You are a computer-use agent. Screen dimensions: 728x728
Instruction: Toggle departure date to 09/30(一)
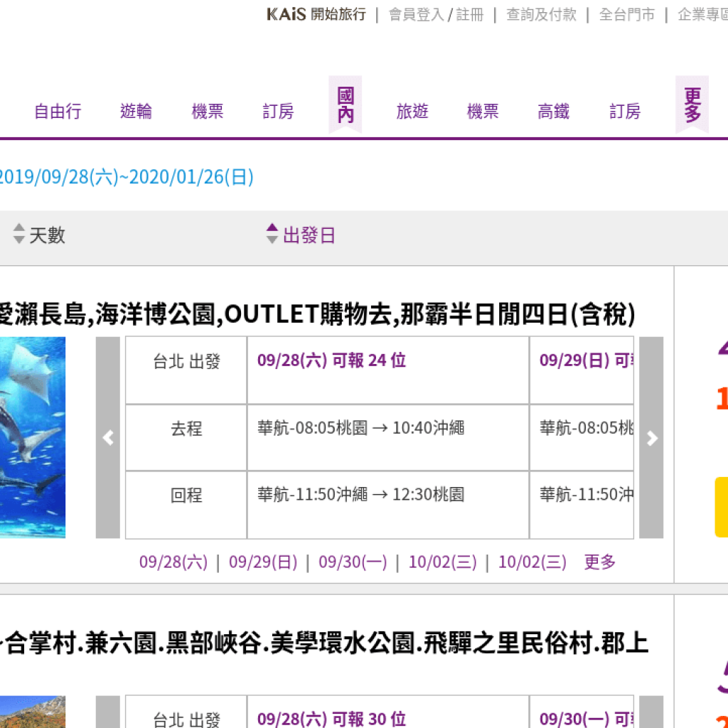pos(352,562)
